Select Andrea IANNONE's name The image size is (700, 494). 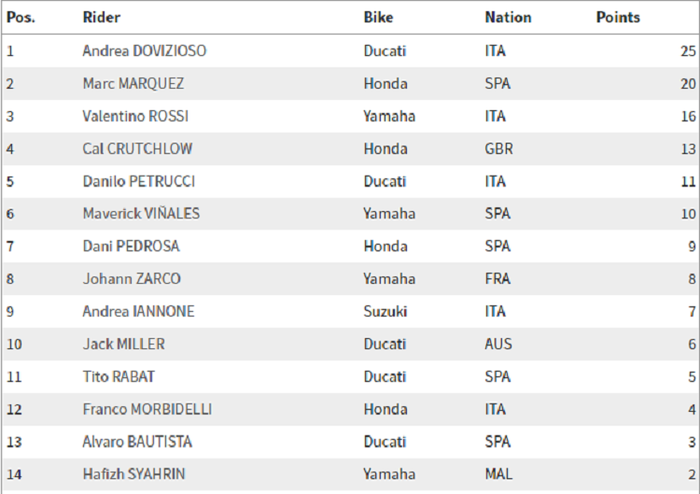(x=138, y=312)
